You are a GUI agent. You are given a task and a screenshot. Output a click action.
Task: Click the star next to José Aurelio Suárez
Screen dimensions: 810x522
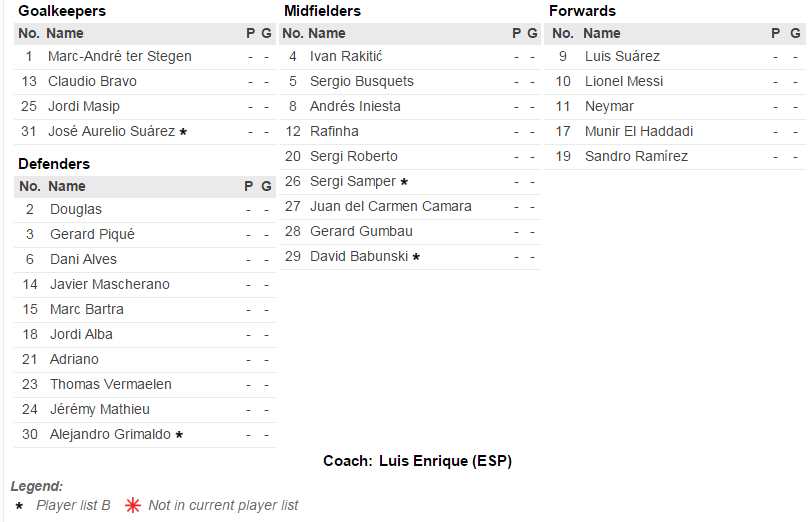[x=183, y=132]
